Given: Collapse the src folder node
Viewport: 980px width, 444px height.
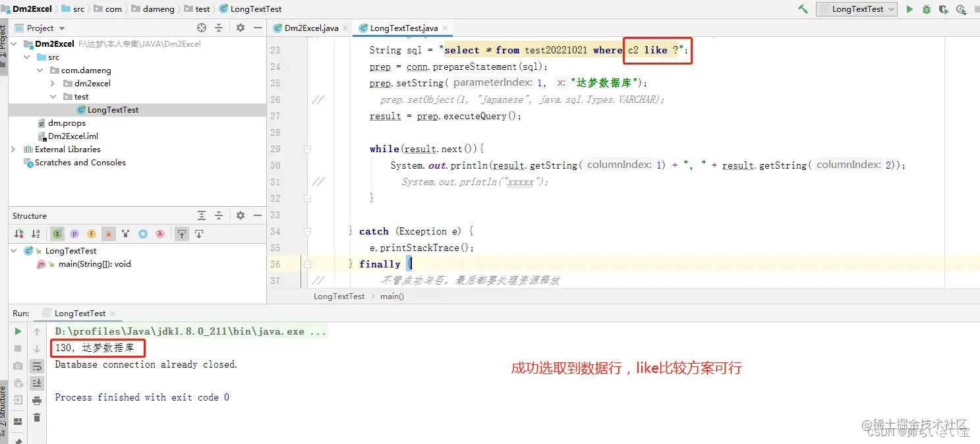Looking at the screenshot, I should coord(27,57).
